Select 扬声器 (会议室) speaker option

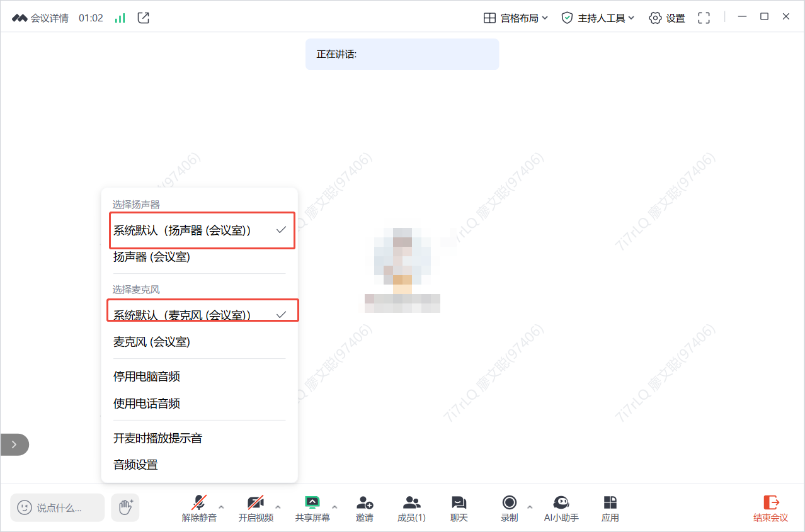coord(152,257)
